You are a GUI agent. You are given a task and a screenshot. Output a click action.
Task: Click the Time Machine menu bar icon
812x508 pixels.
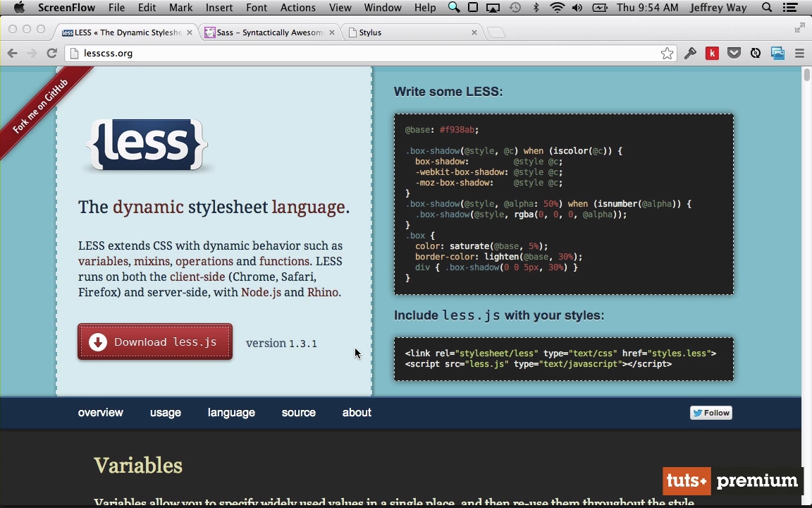click(515, 7)
